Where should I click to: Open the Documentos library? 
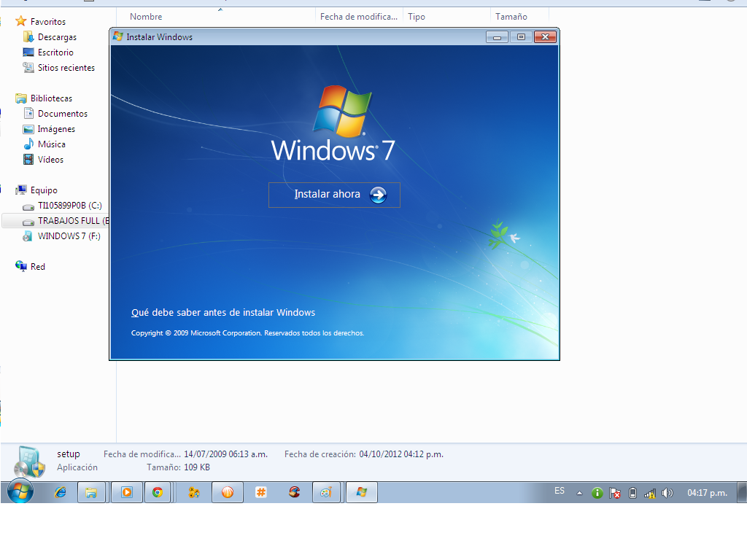(x=63, y=113)
